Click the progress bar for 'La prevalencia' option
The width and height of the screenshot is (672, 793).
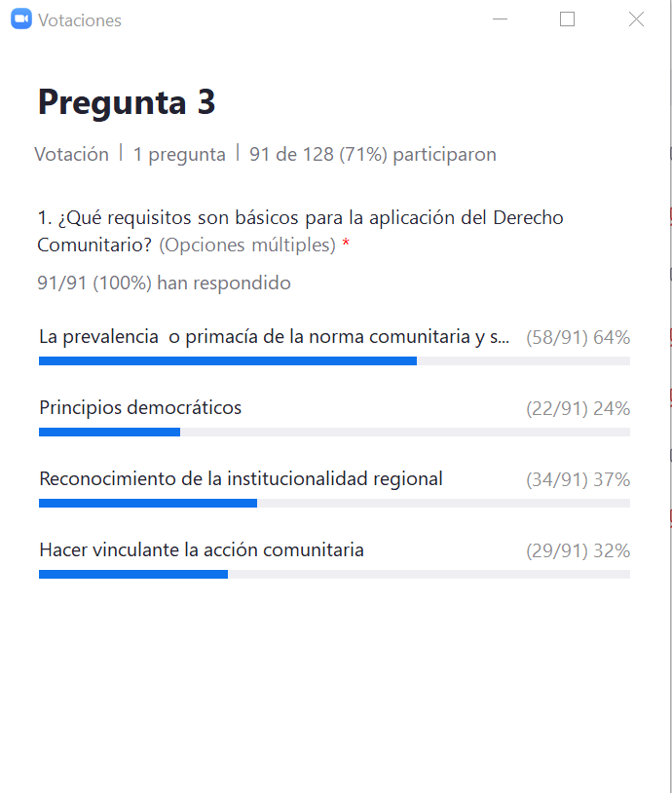[334, 360]
